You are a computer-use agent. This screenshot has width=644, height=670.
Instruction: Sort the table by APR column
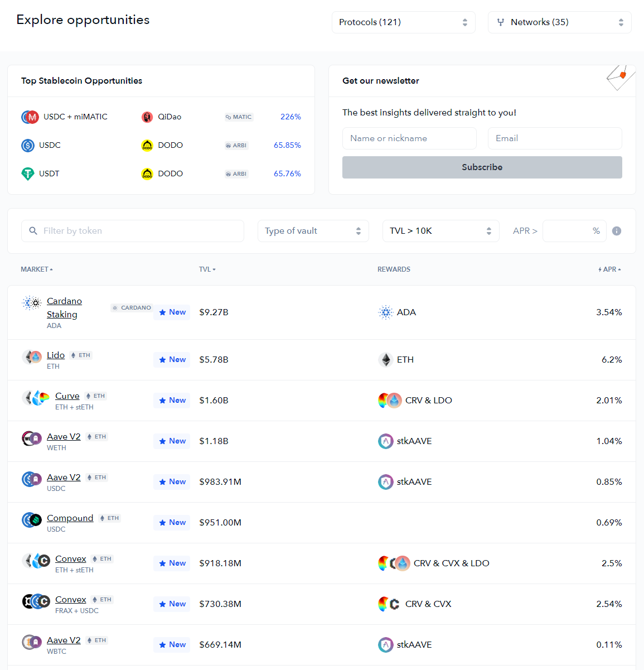point(610,269)
